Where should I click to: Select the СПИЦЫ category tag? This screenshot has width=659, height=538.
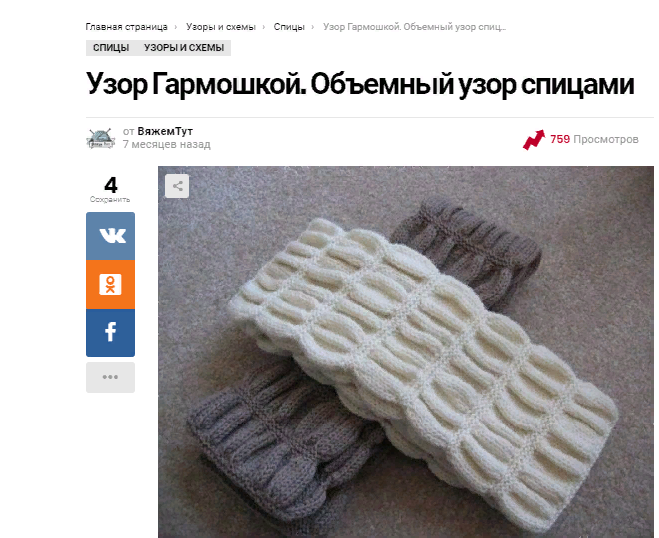pos(111,48)
